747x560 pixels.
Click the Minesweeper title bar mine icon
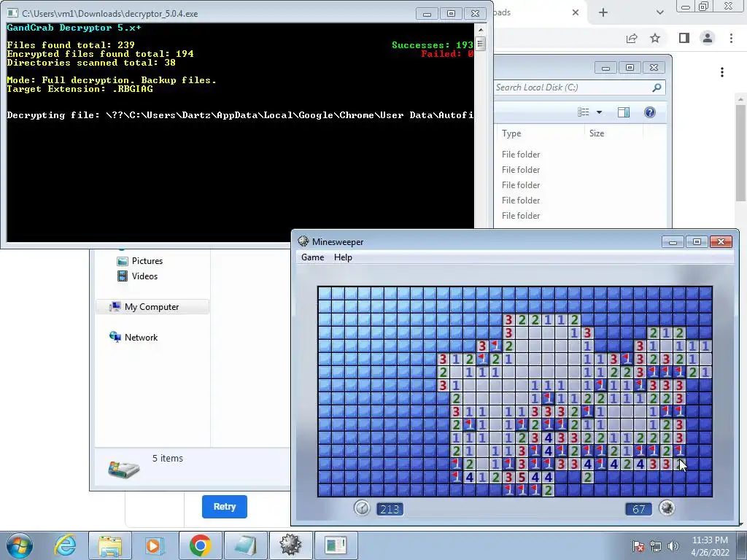pos(303,241)
